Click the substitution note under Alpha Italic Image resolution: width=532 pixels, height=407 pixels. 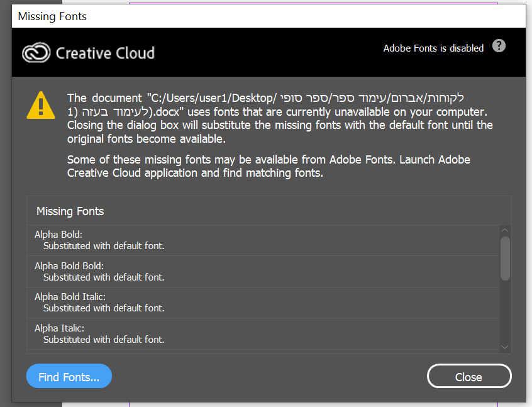[x=104, y=340]
